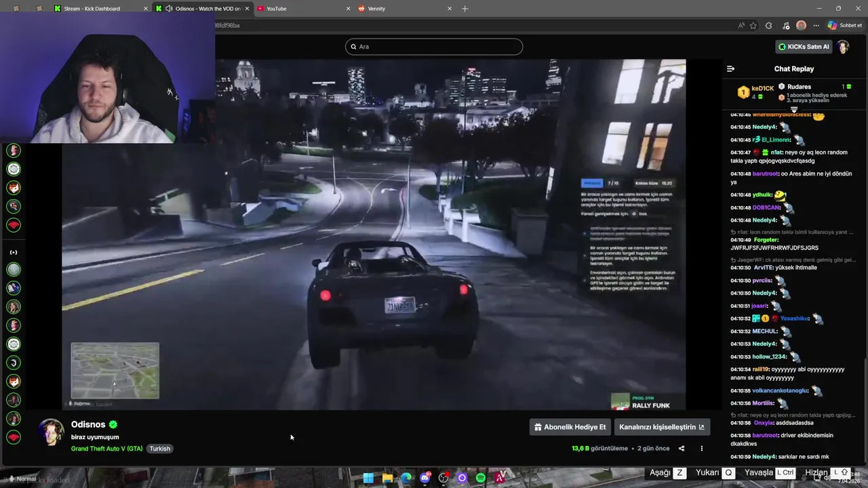Click the Yavaşla L Ctrl key hint
This screenshot has width=868, height=488.
(770, 472)
